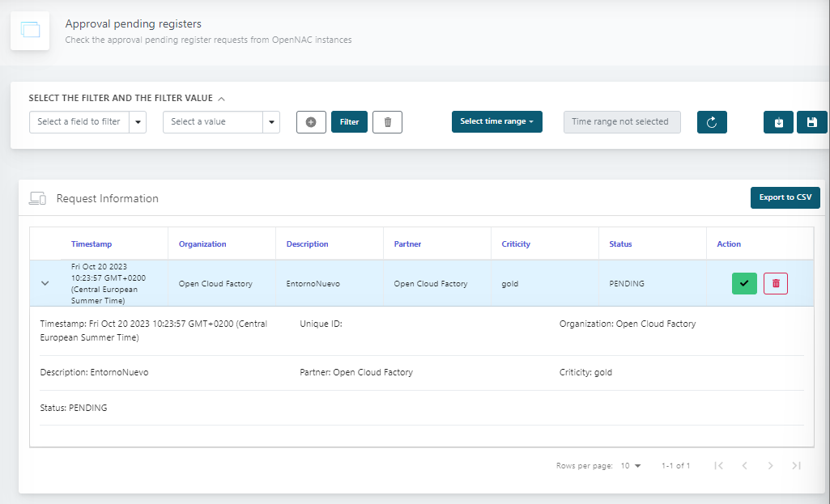Viewport: 830px width, 504px height.
Task: Collapse the expanded request row chevron
Action: point(45,283)
